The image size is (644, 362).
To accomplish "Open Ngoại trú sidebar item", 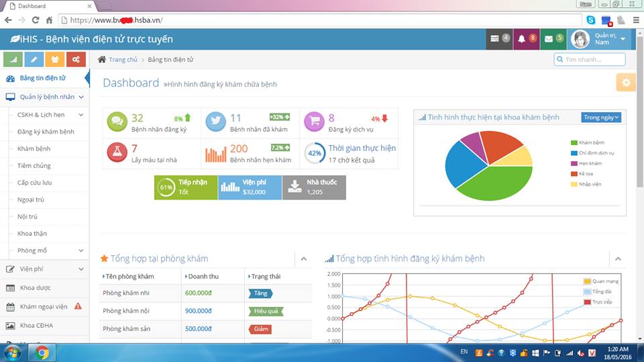I will (30, 199).
